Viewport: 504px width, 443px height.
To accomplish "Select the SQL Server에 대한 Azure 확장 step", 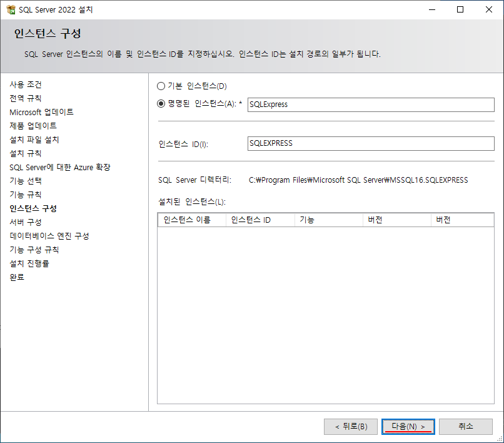I will (60, 167).
